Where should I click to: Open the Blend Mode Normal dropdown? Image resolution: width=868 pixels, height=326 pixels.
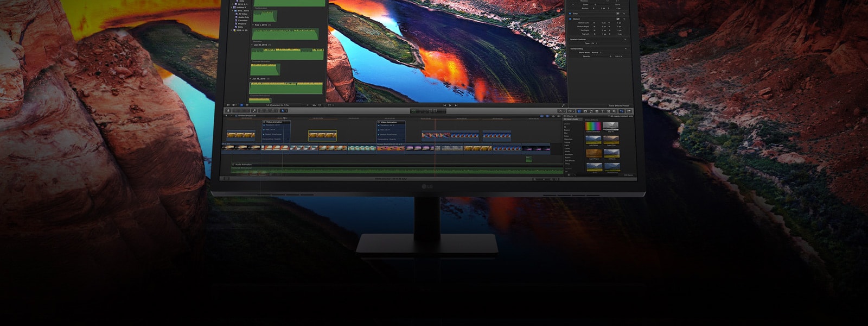(x=596, y=53)
